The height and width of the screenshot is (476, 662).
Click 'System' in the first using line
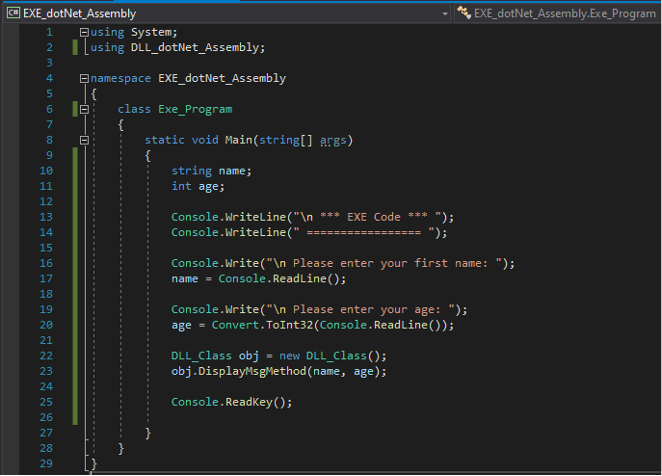coord(151,32)
